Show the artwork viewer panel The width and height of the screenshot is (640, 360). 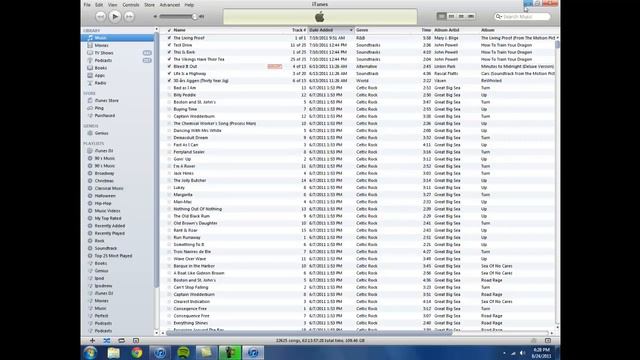136,340
